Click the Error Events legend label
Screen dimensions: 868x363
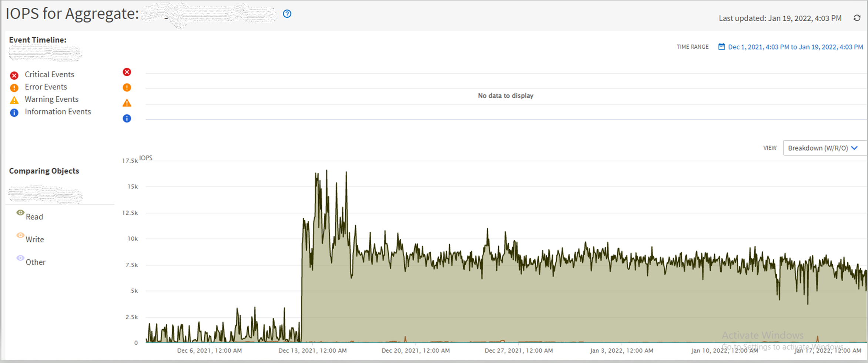pos(46,87)
